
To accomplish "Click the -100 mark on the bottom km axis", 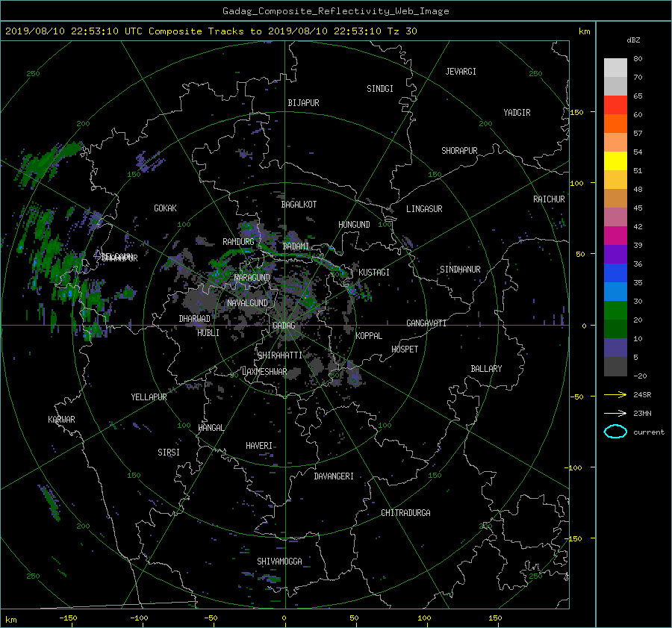I will 139,618.
